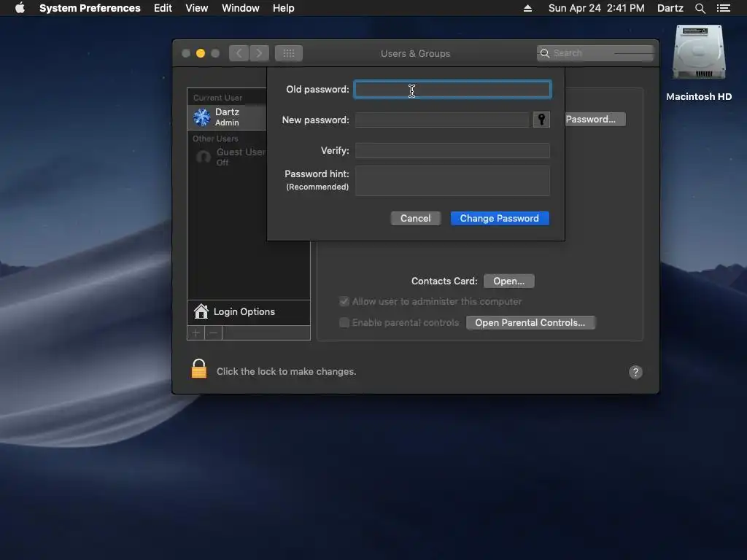Click Guest User avatar icon
Screen dimensions: 747x560
click(204, 157)
